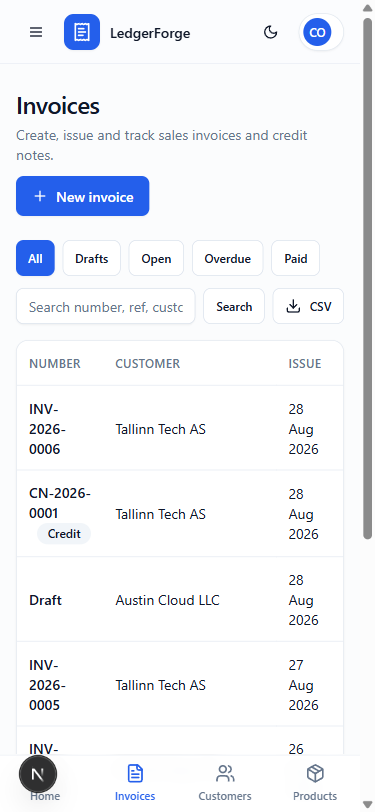The image size is (375, 812).
Task: Click the Credit badge
Action: [x=64, y=534]
